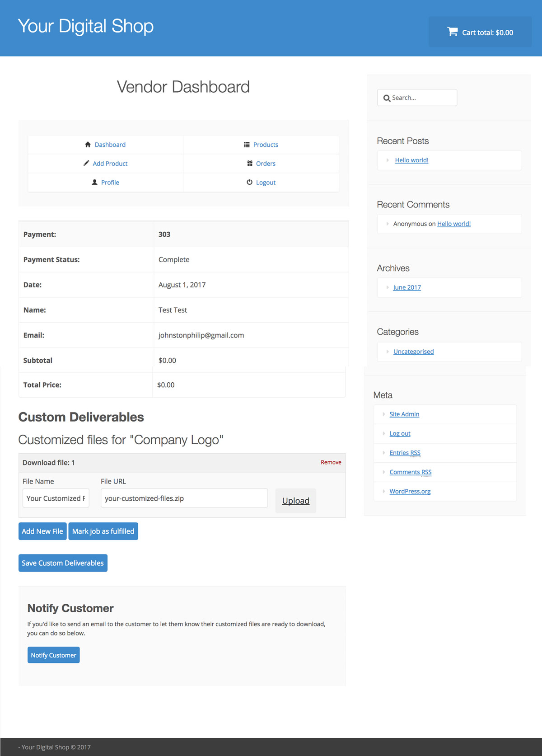Screen dimensions: 542x756
Task: Click the Add Product pencil icon
Action: [x=86, y=163]
